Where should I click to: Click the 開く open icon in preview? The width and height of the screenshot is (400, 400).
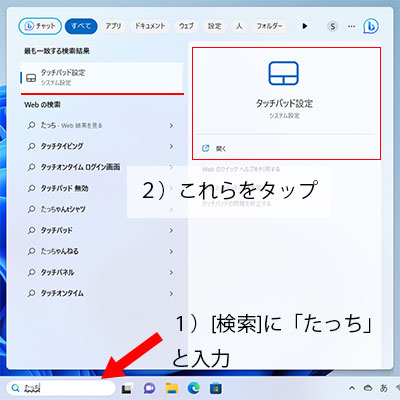(206, 148)
